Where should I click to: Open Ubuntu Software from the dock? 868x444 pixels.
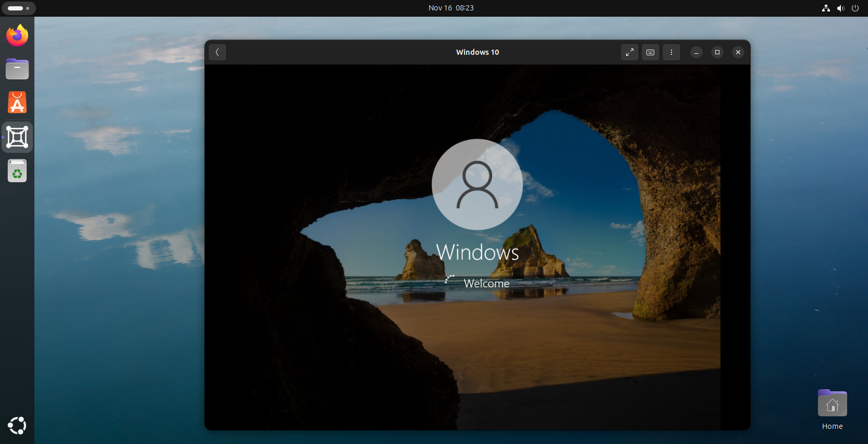click(x=17, y=103)
